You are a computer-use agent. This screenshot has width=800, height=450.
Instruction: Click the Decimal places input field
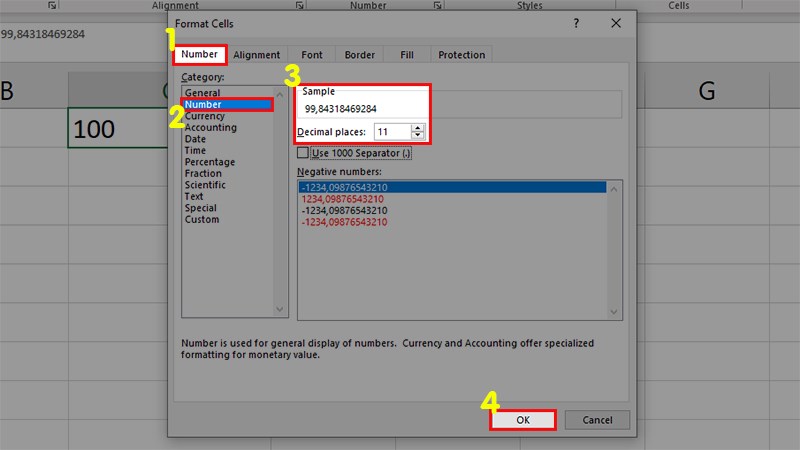391,131
